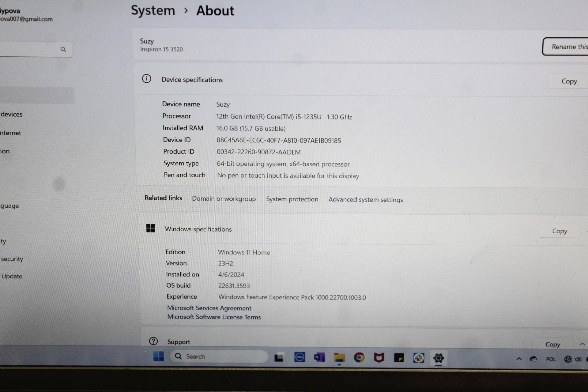The image size is (588, 392).
Task: Open File Explorer from the taskbar
Action: click(339, 357)
